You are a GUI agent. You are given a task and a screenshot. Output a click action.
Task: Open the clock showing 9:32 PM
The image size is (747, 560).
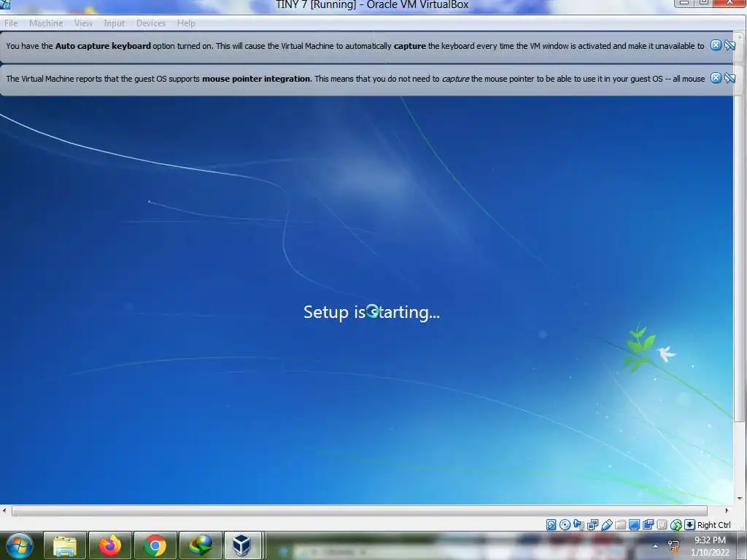click(710, 546)
